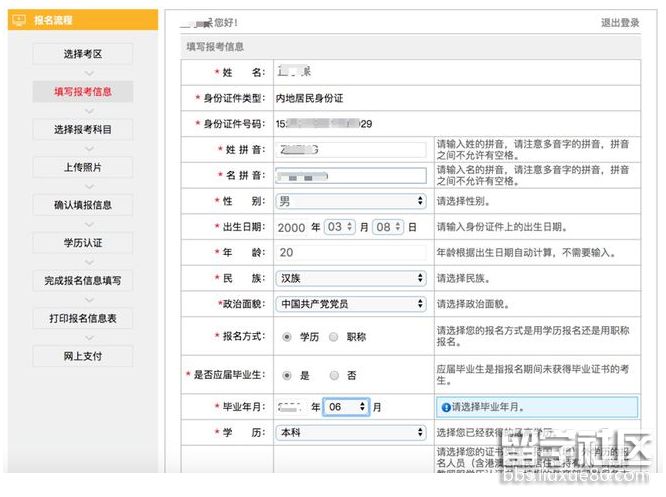The image size is (666, 497).
Task: Go to the 学历认证 step
Action: pos(83,243)
